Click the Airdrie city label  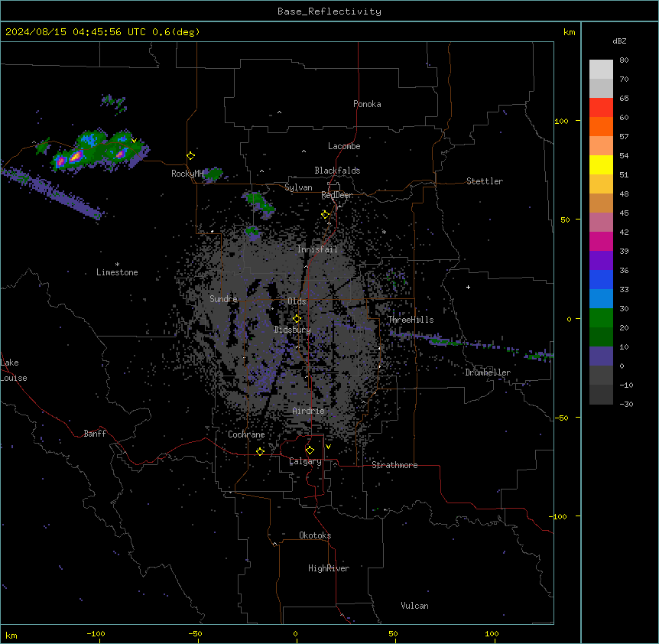coord(308,411)
